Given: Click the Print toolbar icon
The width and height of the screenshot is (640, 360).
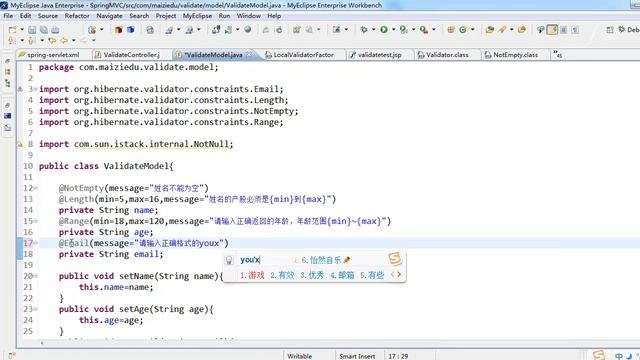Looking at the screenshot, I should 55,30.
